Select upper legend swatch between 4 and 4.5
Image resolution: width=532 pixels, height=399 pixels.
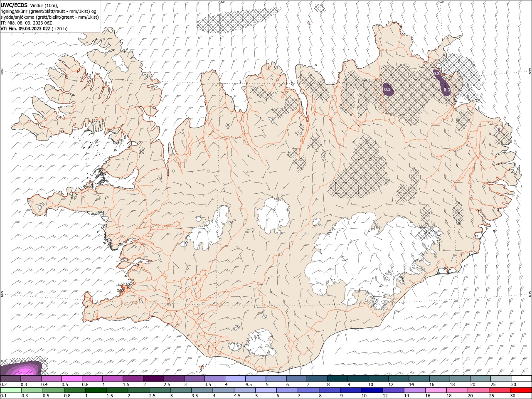(235, 378)
